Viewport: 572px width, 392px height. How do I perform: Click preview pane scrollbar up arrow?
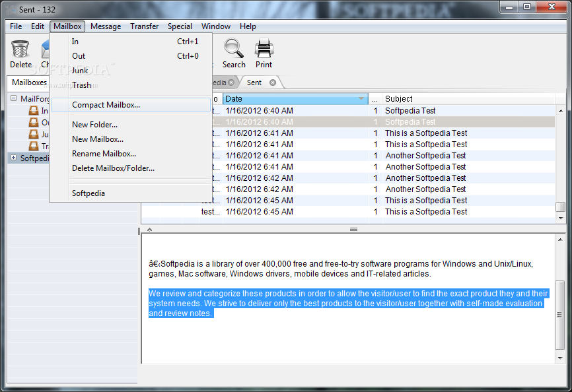(560, 240)
